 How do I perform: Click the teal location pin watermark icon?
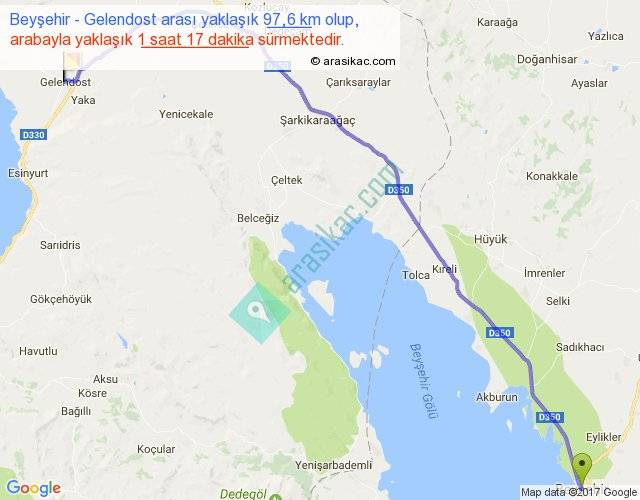pos(260,313)
